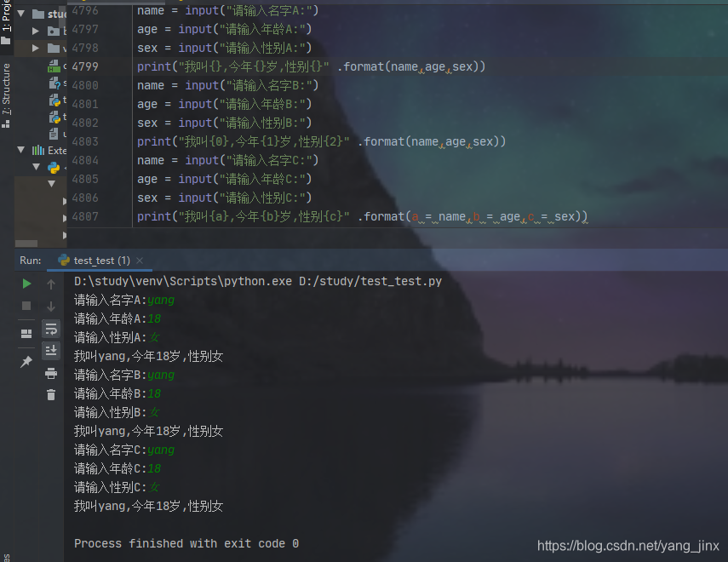This screenshot has height=562, width=728.
Task: Clear console with the trash icon
Action: point(51,395)
